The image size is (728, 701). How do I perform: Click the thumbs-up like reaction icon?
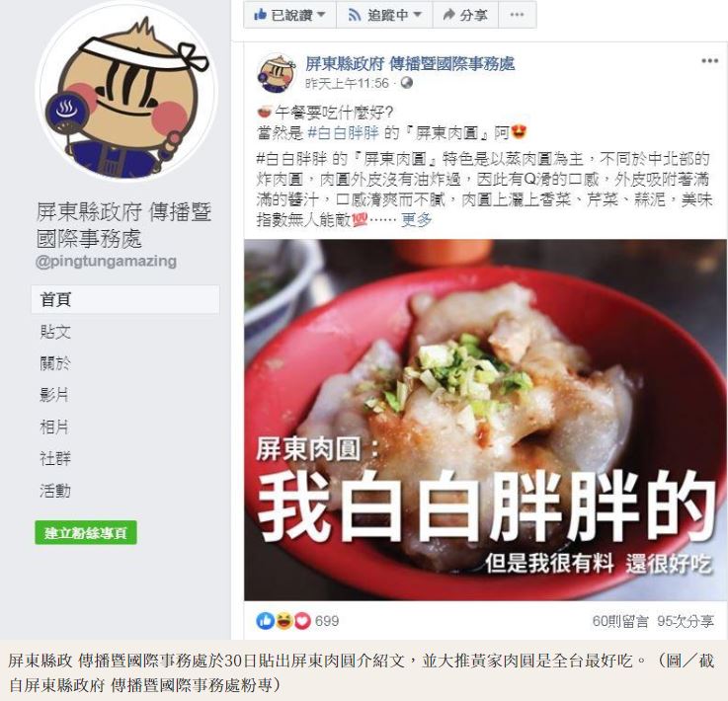coord(265,621)
